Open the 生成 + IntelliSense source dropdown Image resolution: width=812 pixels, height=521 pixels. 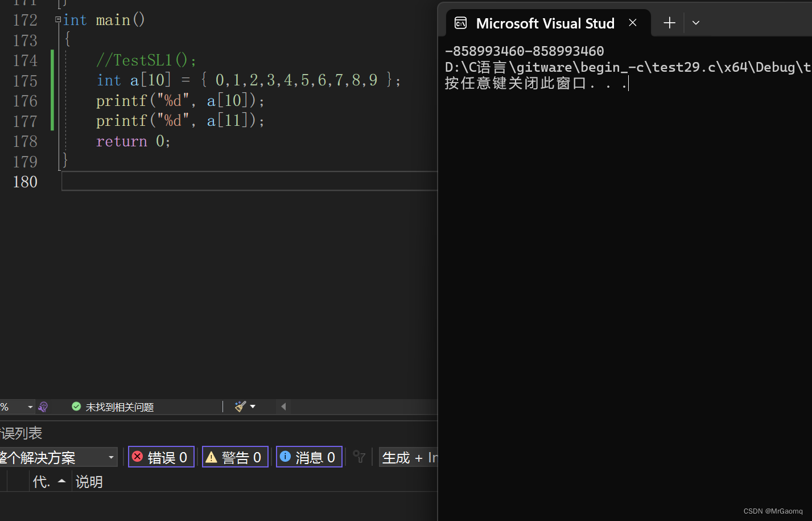409,457
